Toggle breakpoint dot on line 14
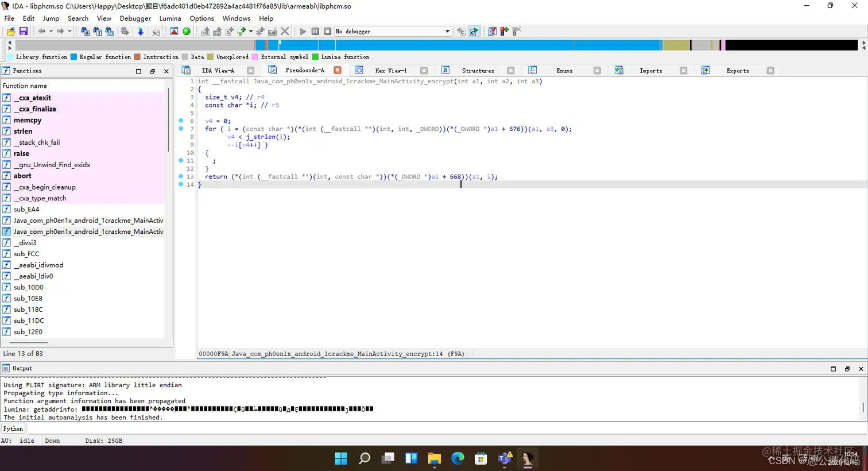The width and height of the screenshot is (868, 471). pyautogui.click(x=181, y=184)
